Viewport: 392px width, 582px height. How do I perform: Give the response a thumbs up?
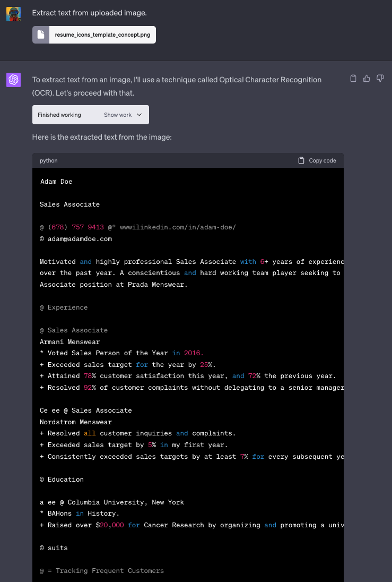coord(367,79)
